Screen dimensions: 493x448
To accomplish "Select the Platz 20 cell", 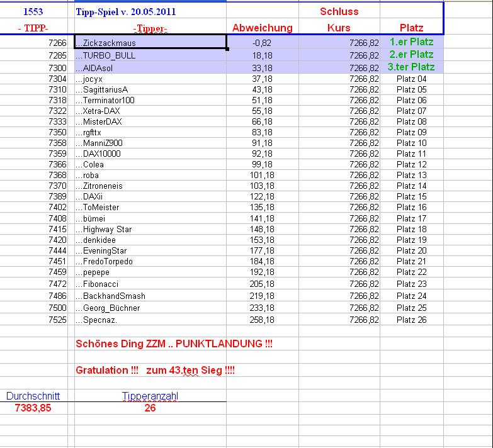I will [x=412, y=250].
